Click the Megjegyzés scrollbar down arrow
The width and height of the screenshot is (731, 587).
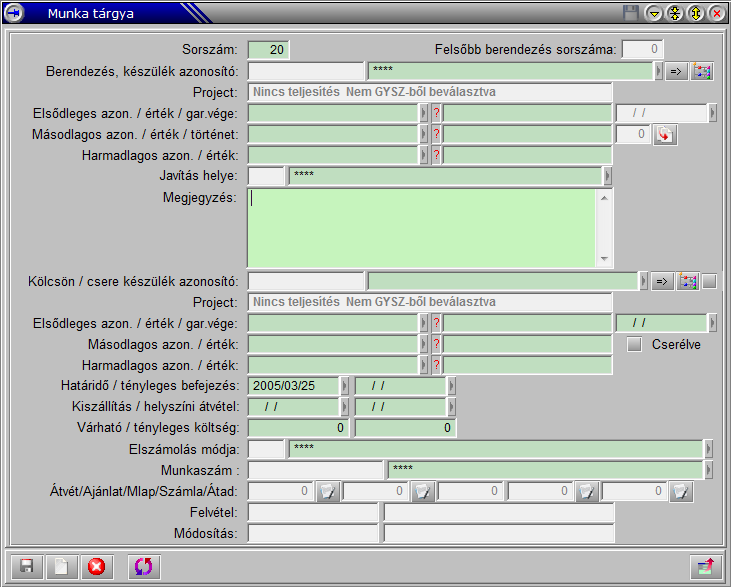(604, 259)
